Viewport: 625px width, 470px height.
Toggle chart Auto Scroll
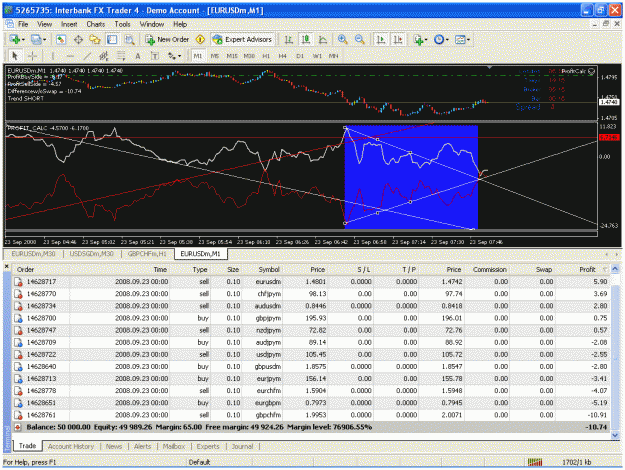pos(381,39)
